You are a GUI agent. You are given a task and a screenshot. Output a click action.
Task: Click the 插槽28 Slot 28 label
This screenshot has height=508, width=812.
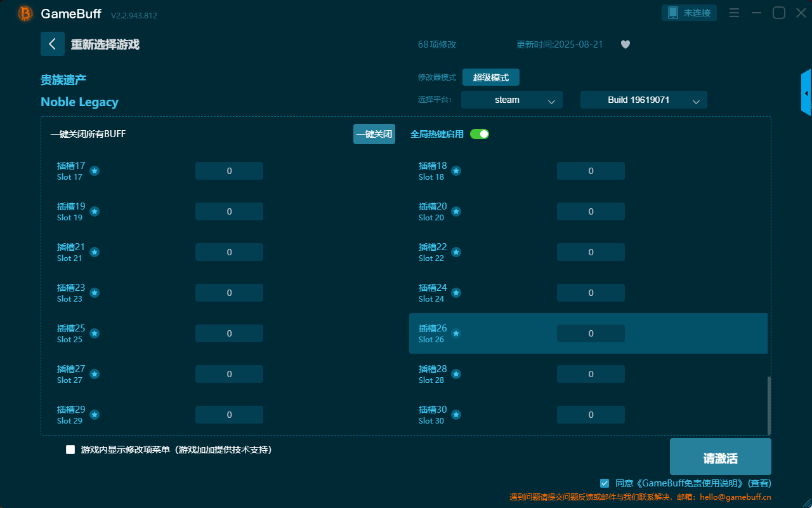(x=433, y=374)
